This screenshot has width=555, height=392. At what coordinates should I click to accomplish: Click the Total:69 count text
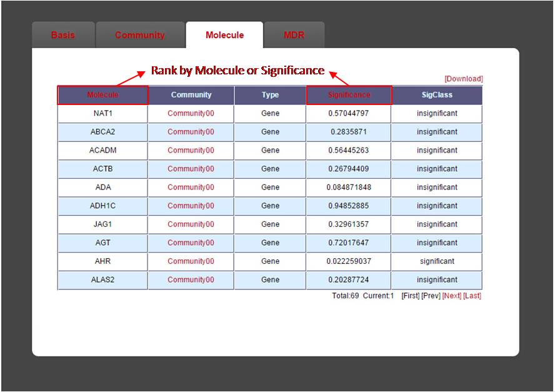tap(345, 296)
